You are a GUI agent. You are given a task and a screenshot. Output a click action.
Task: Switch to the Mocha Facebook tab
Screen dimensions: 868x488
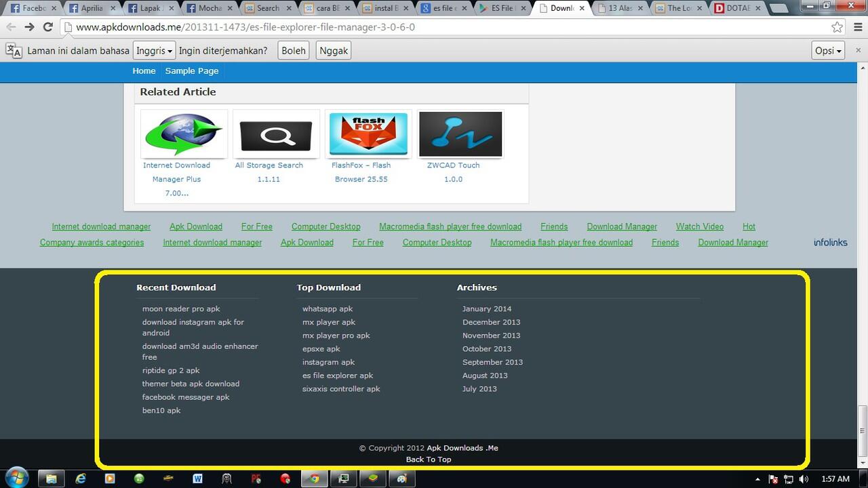(210, 8)
